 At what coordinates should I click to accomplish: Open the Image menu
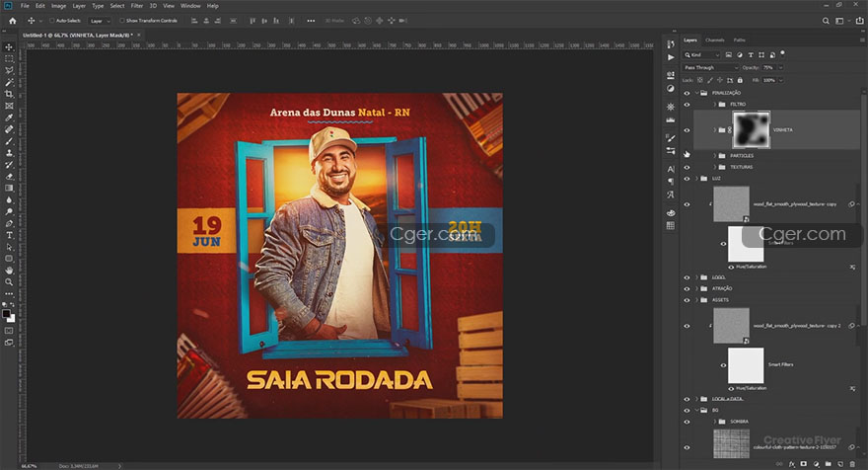(58, 6)
